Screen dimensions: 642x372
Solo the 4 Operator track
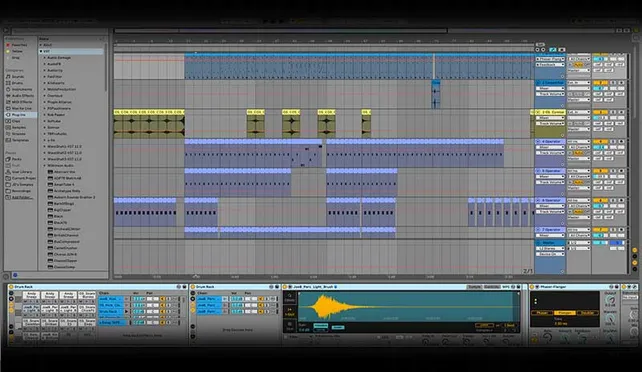[613, 142]
